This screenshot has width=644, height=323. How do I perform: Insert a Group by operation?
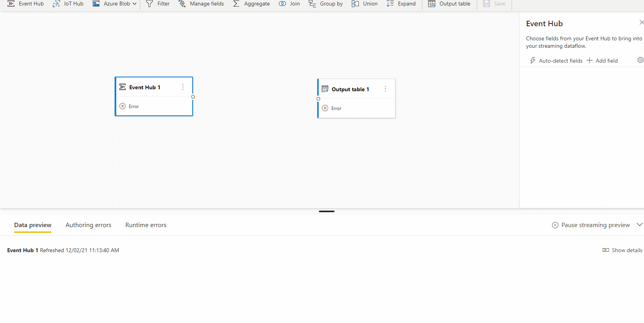326,4
